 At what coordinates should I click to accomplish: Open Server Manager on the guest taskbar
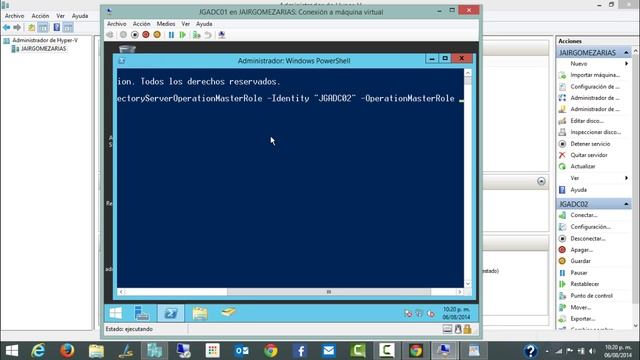tap(142, 313)
